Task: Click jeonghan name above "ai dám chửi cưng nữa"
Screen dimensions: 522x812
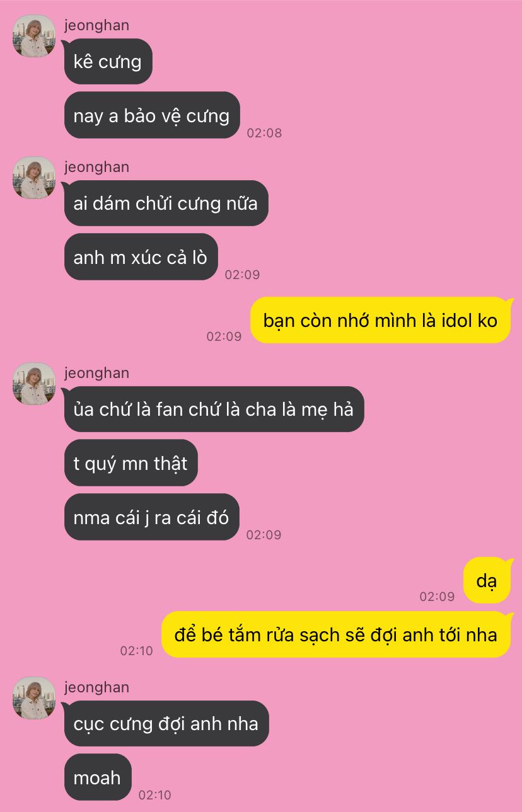Action: pyautogui.click(x=96, y=167)
